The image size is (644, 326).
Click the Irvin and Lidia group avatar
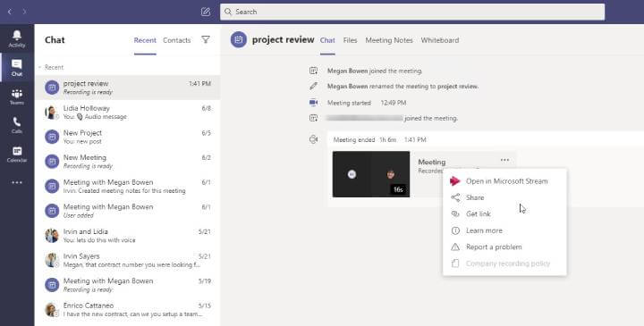51,236
